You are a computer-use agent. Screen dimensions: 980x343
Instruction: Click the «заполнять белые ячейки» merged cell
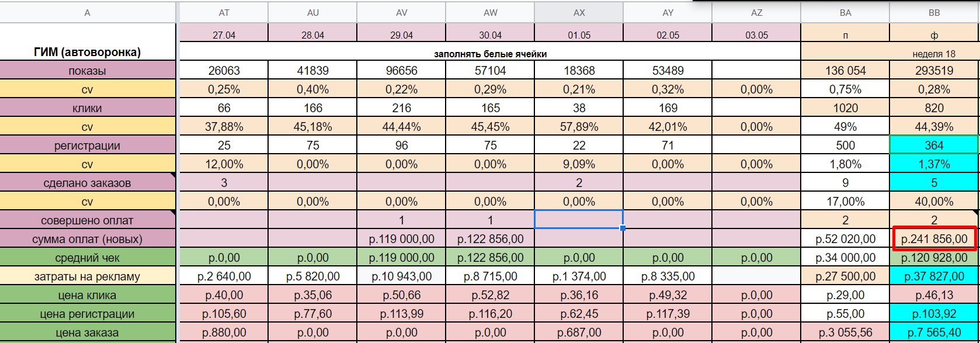coord(490,54)
